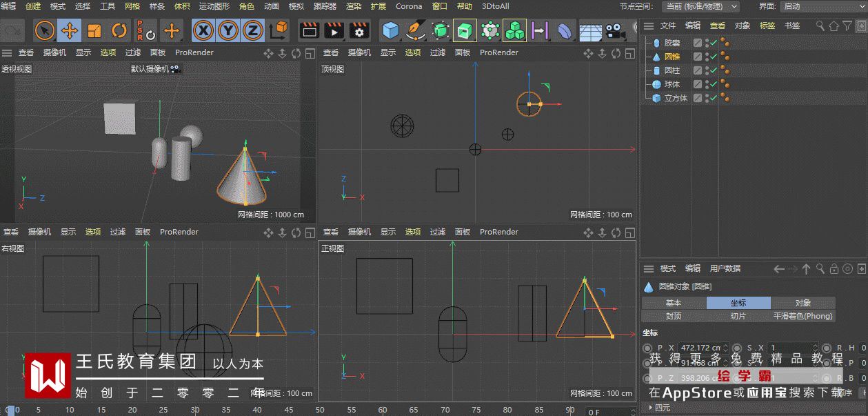
Task: Switch to the 对象 tab in attributes
Action: point(803,303)
